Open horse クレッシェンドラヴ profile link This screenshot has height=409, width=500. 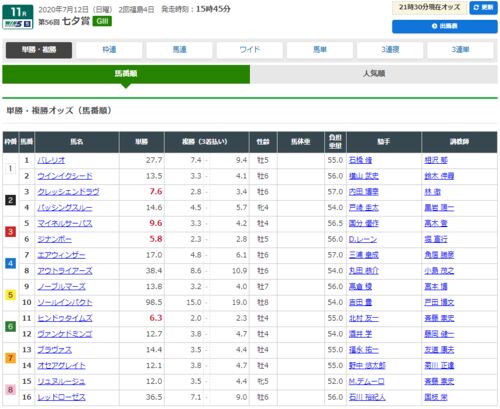(x=68, y=192)
